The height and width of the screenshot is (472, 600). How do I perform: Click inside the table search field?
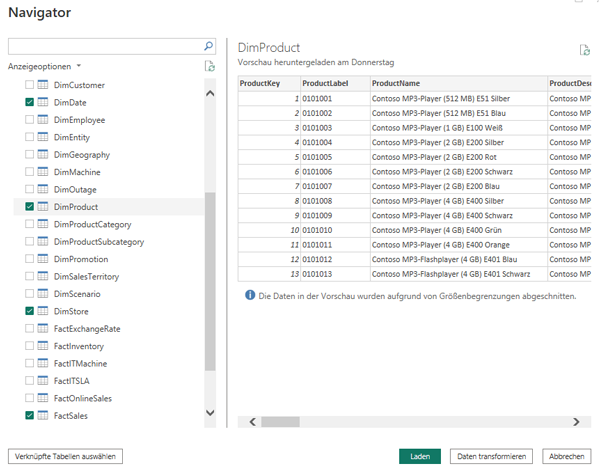click(x=105, y=46)
